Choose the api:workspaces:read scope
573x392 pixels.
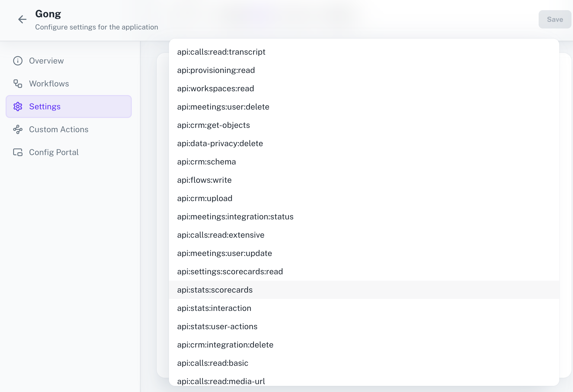pyautogui.click(x=216, y=88)
